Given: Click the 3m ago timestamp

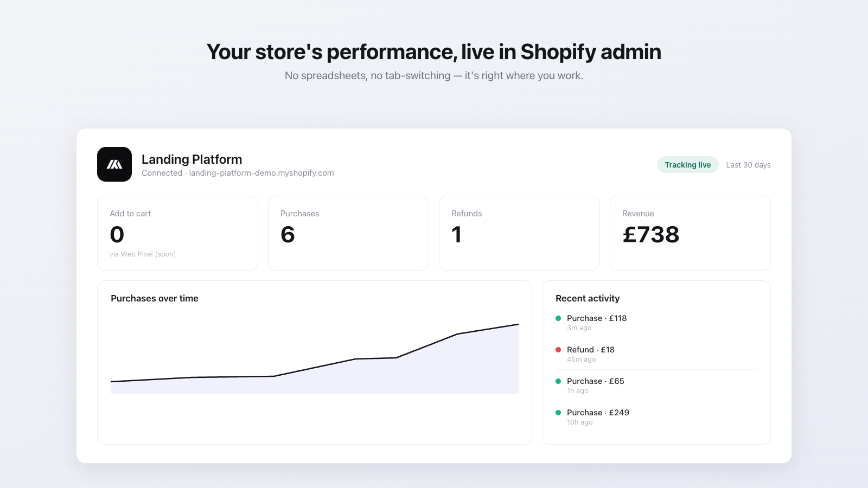Looking at the screenshot, I should click(x=579, y=328).
